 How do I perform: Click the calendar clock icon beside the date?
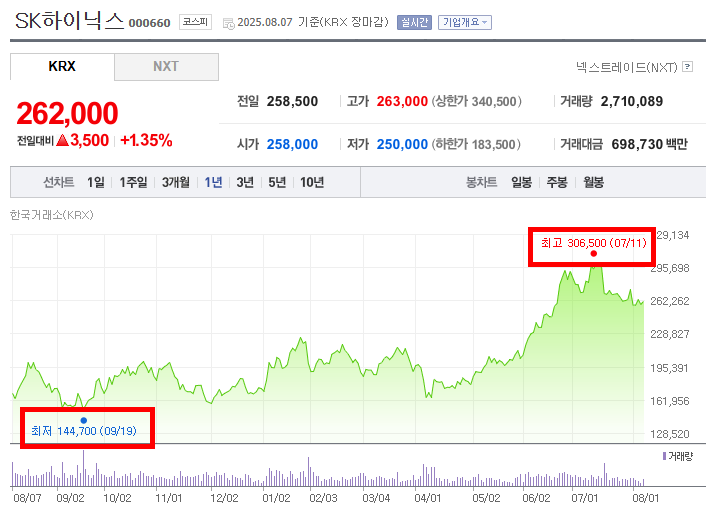pyautogui.click(x=229, y=24)
